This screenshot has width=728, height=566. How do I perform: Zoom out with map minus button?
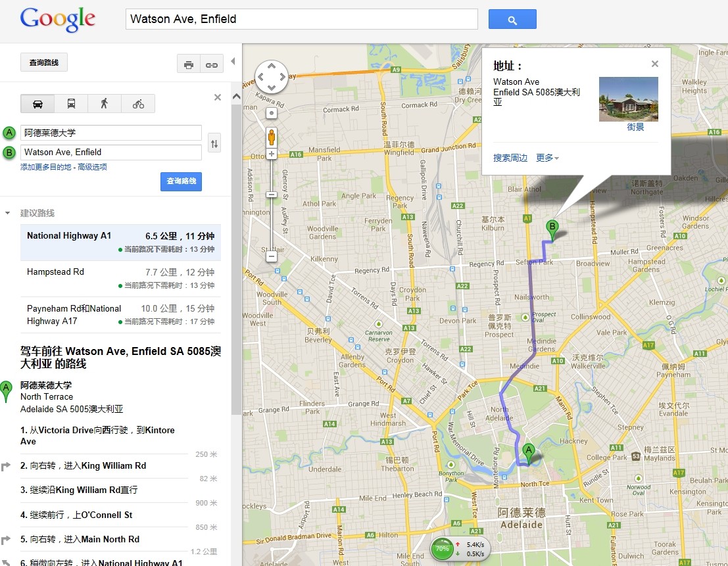tap(272, 256)
